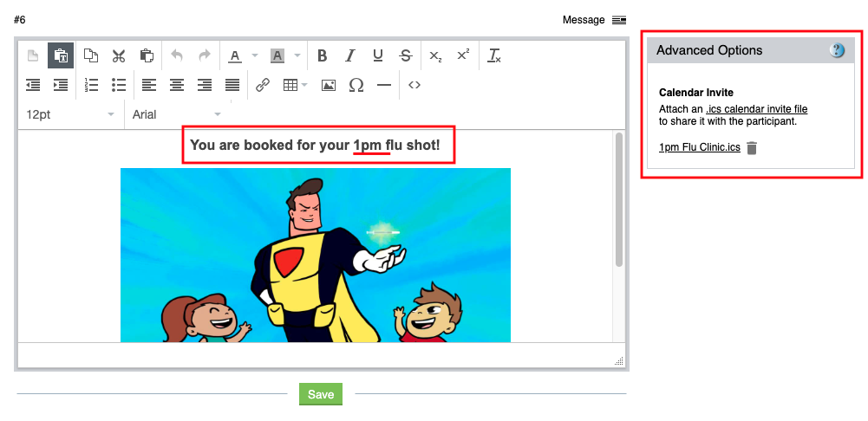Image resolution: width=868 pixels, height=421 pixels.
Task: Insert a horizontal line
Action: point(383,85)
